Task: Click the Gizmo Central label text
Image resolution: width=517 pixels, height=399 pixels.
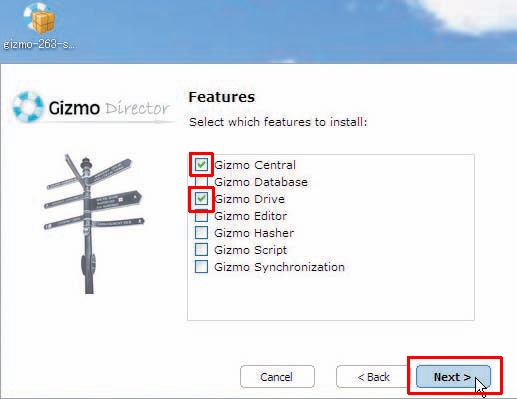Action: (x=255, y=165)
